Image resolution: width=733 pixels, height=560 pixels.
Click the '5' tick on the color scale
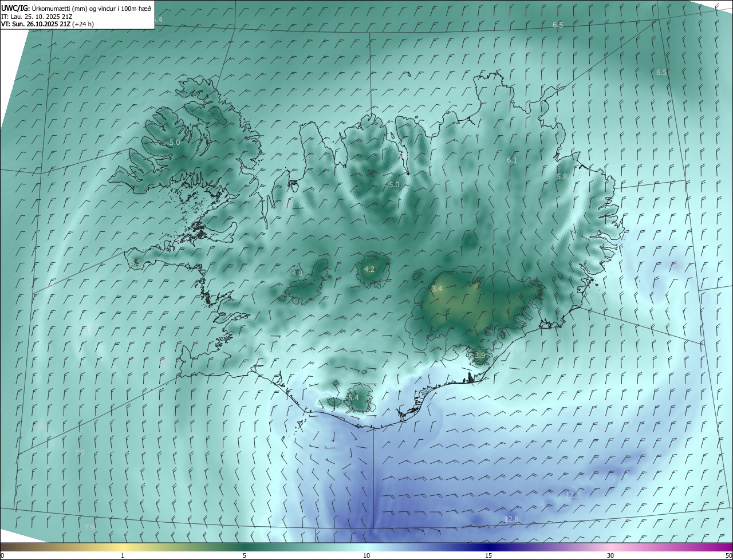click(x=245, y=555)
